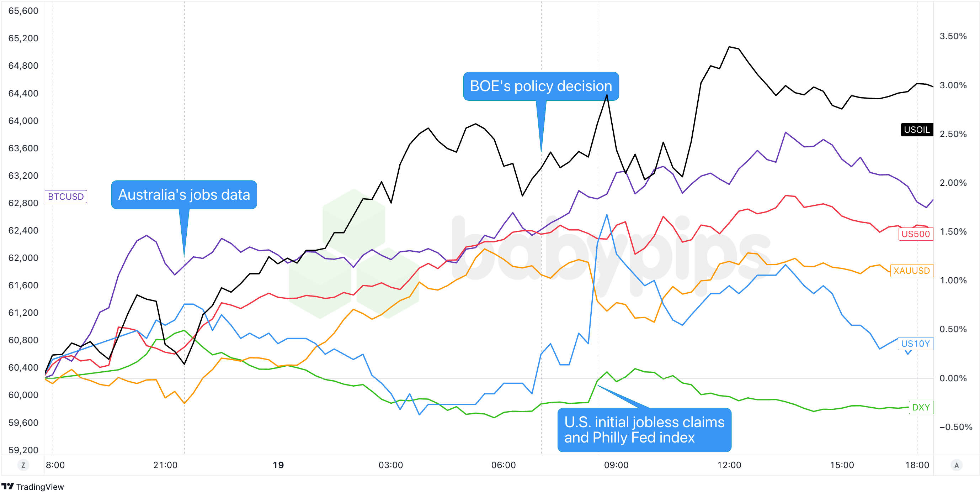The width and height of the screenshot is (980, 492).
Task: Click the Australia's jobs data callout
Action: coord(184,195)
